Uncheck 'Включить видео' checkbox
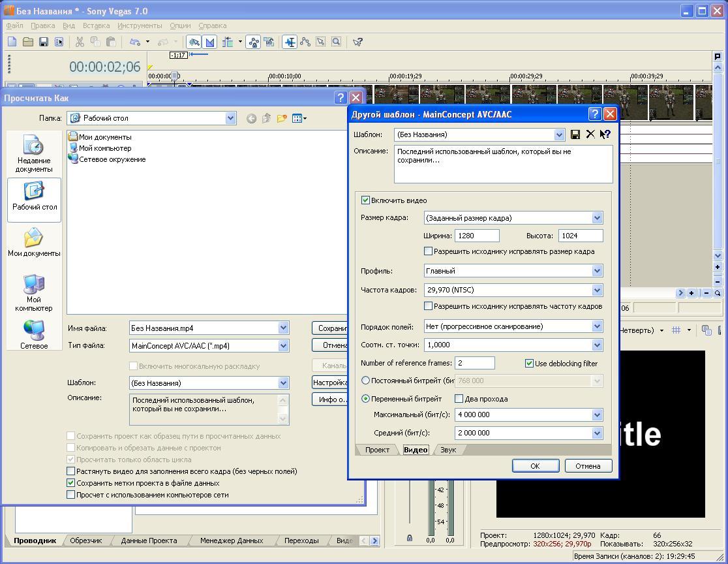 click(365, 200)
